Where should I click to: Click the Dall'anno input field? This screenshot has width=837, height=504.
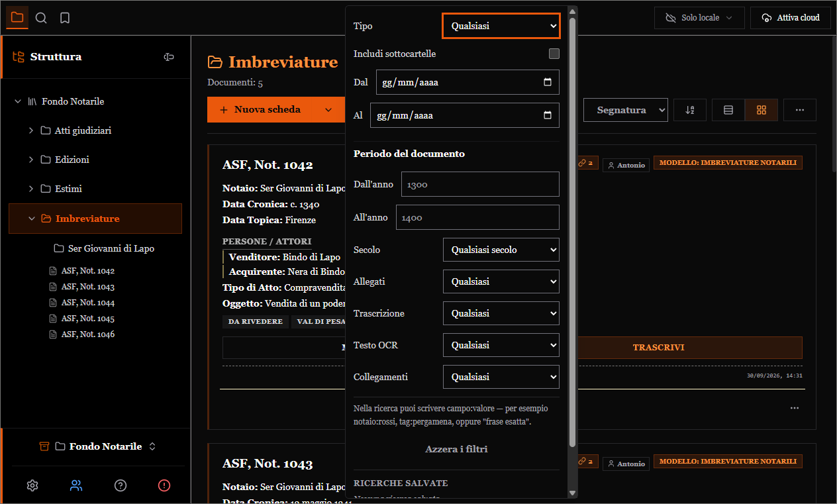480,184
